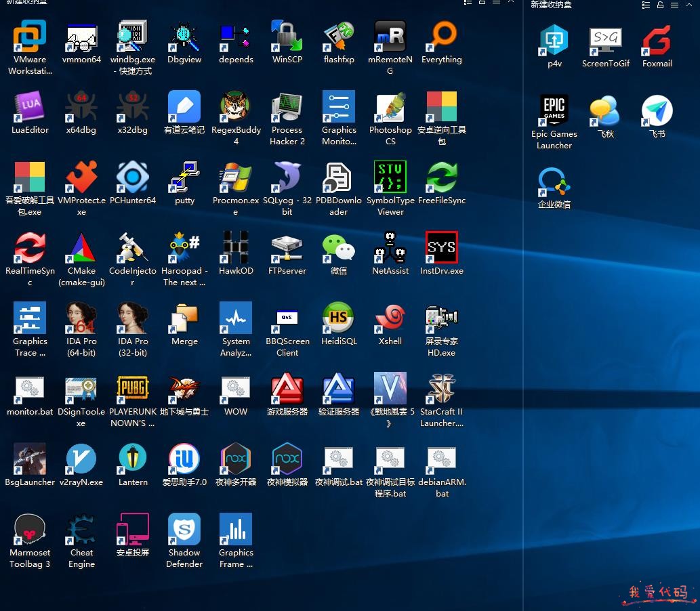Select the windbg.exe shortcut icon
The height and width of the screenshot is (611, 700).
133,36
